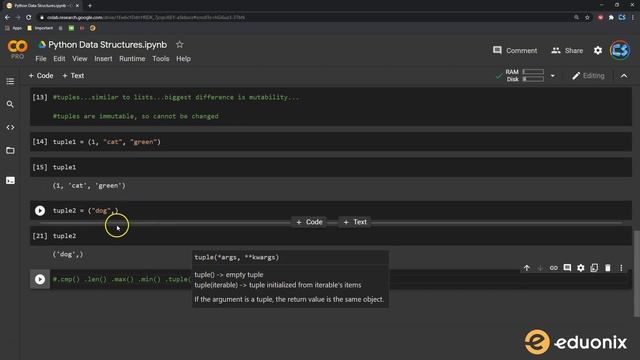Open the File menu
Image resolution: width=640 pixels, height=360 pixels.
point(41,59)
